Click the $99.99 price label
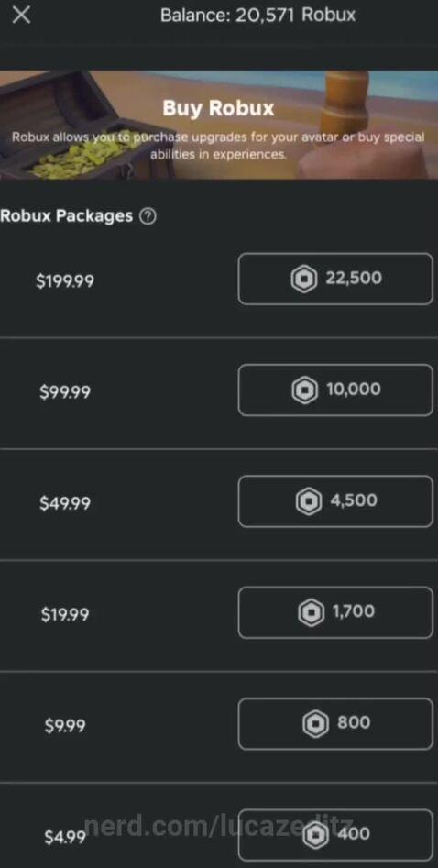Viewport: 438px width, 868px height. coord(65,392)
